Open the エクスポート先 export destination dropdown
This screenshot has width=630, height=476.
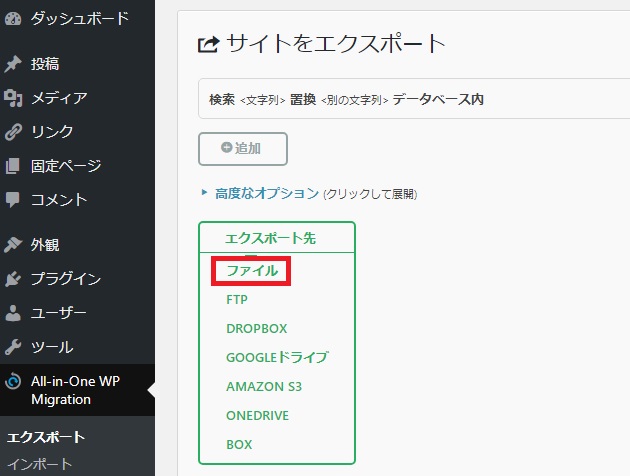tap(277, 238)
